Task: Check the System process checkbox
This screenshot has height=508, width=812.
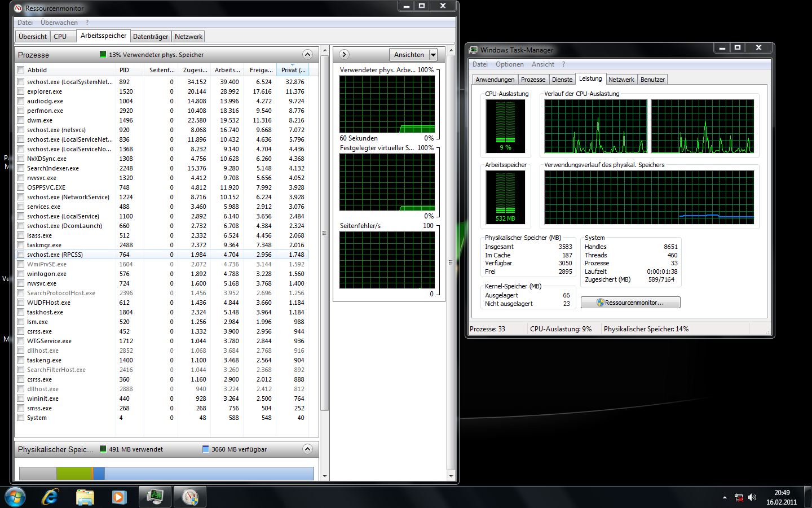Action: (21, 418)
